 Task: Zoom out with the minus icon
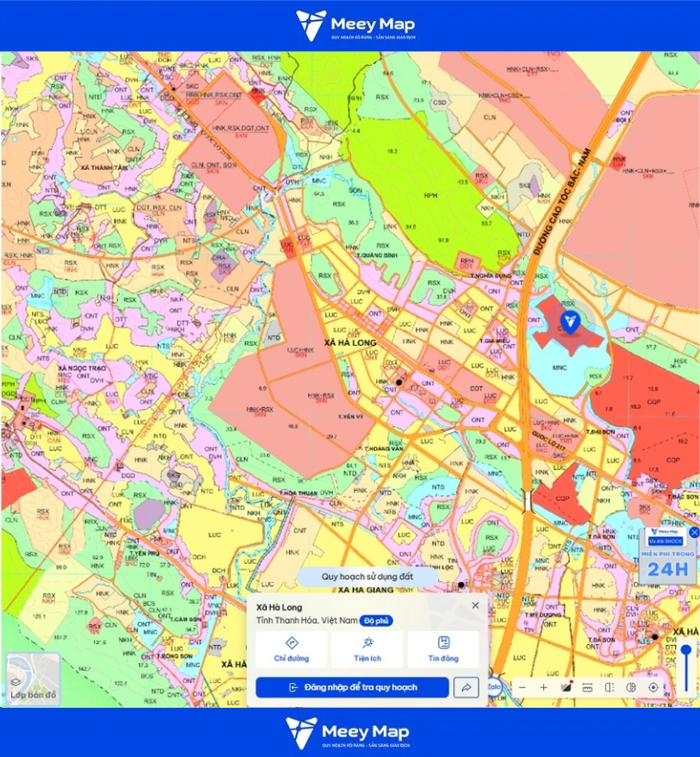tap(522, 688)
